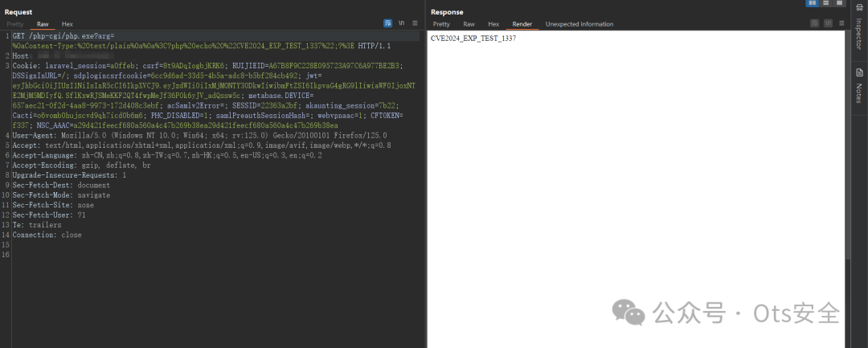The height and width of the screenshot is (348, 868).
Task: Click the Sec-Fetch-Dest: document line
Action: pyautogui.click(x=61, y=186)
